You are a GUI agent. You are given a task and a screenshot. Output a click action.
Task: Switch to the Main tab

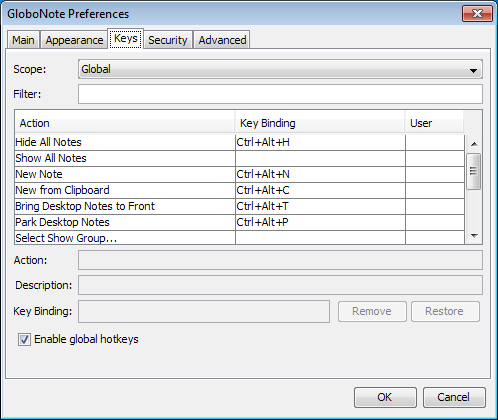pos(23,40)
